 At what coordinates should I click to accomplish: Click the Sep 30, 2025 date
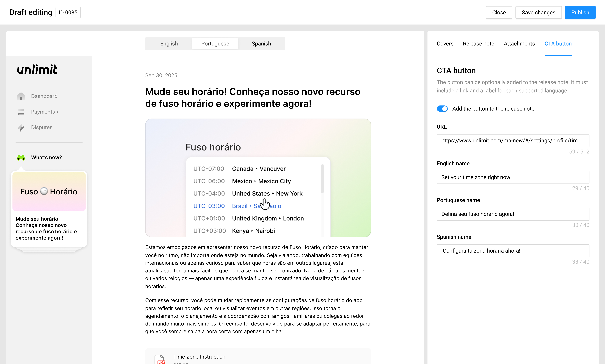161,75
